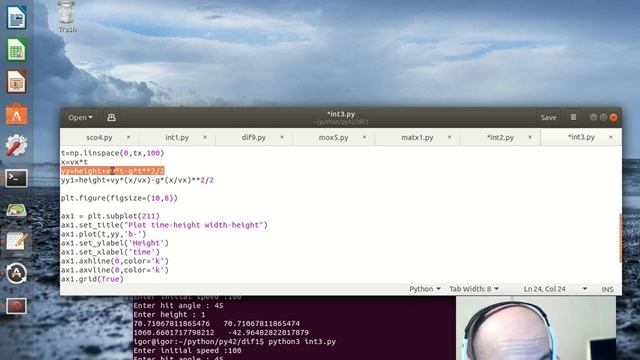Open the red app icon at the dock bottom
Viewport: 640px width, 360px height.
(x=16, y=306)
